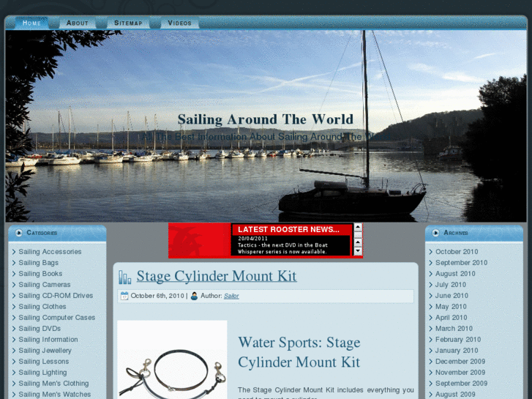
Task: Go to the Sitemap tab
Action: (x=128, y=23)
